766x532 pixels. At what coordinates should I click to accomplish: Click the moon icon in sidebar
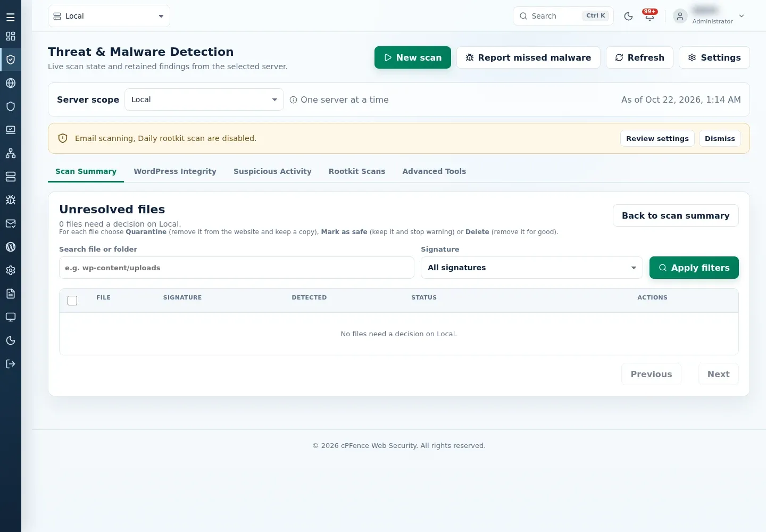[x=10, y=340]
